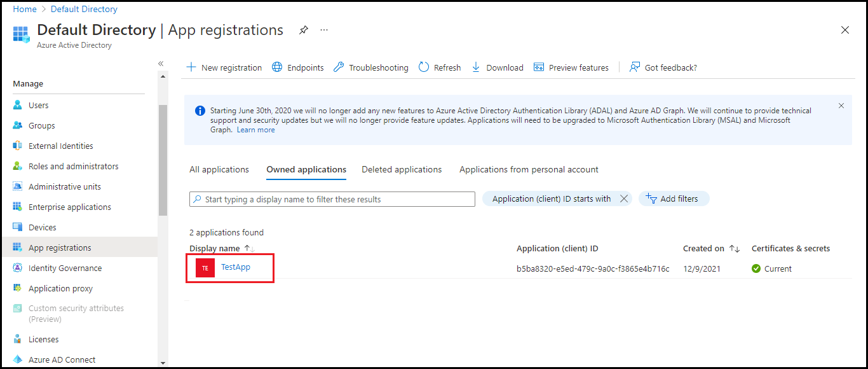The width and height of the screenshot is (868, 369).
Task: Click the Preview features icon
Action: [539, 67]
